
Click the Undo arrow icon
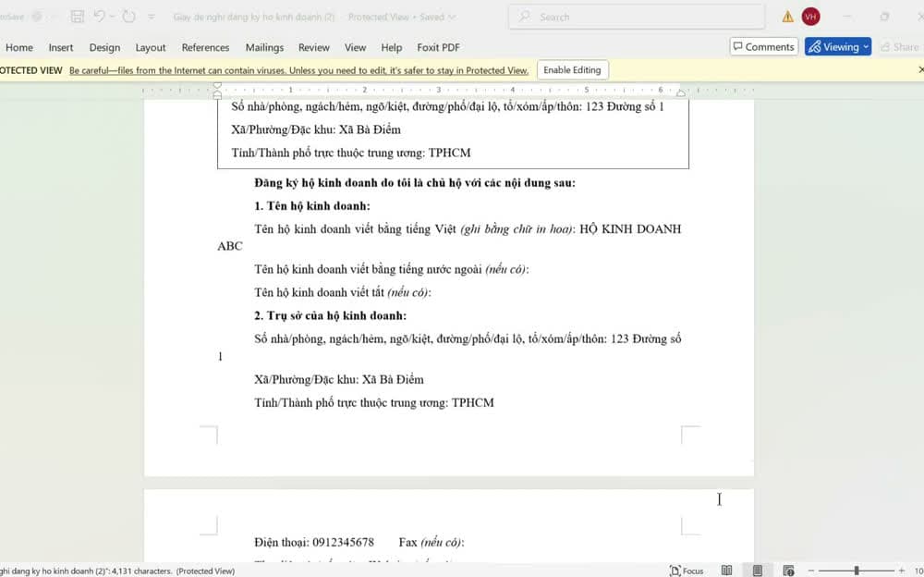pos(99,17)
